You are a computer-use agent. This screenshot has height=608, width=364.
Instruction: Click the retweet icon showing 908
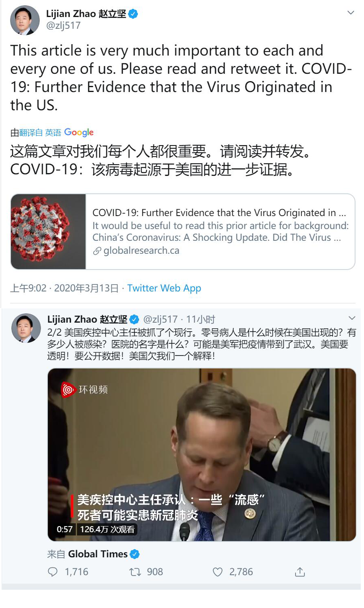[135, 572]
